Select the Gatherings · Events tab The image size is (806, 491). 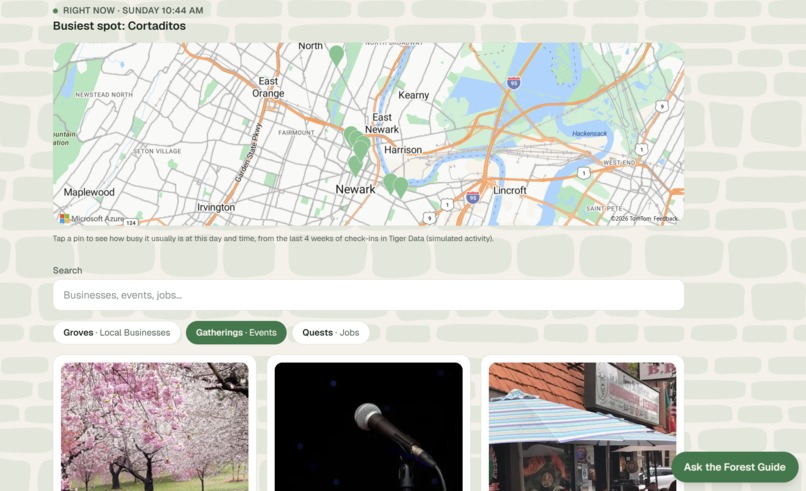tap(236, 333)
